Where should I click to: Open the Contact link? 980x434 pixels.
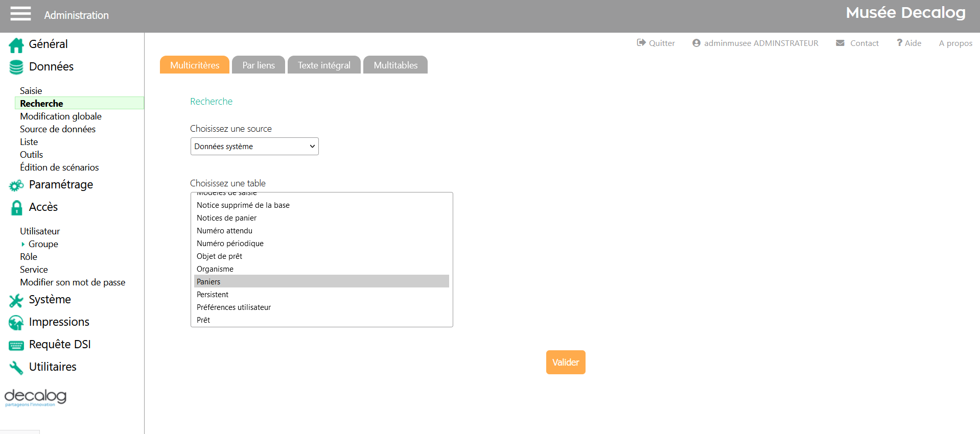[x=857, y=43]
